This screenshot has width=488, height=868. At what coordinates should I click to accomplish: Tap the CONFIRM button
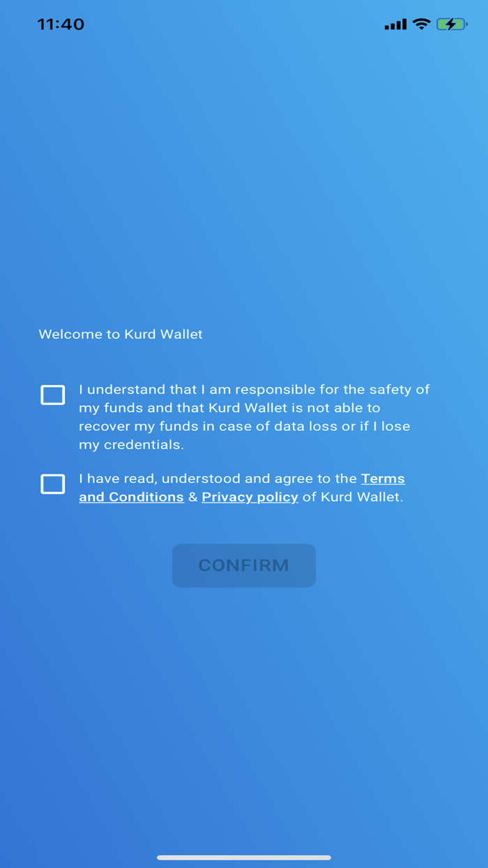[243, 565]
